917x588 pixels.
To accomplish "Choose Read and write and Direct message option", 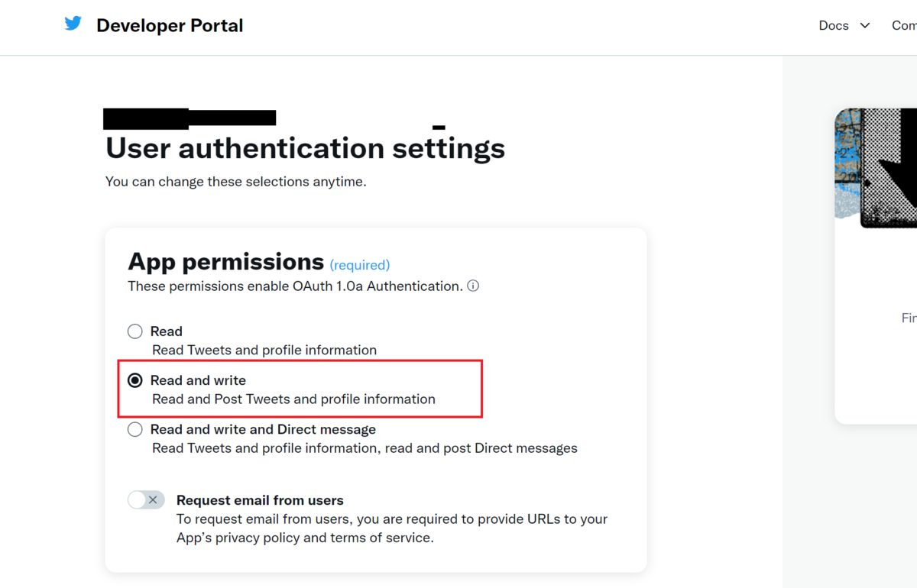I will [x=134, y=428].
